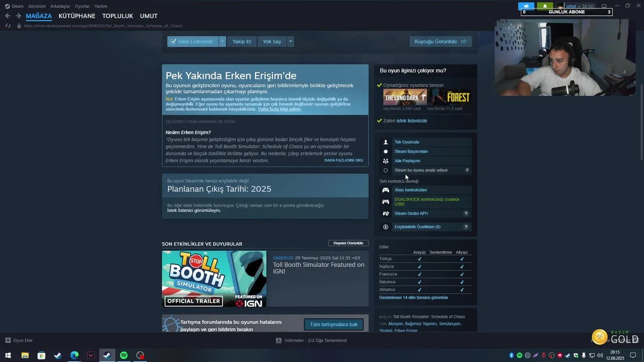Viewport: 644px width, 362px height.
Task: Open the istek listenizde link
Action: [412, 121]
